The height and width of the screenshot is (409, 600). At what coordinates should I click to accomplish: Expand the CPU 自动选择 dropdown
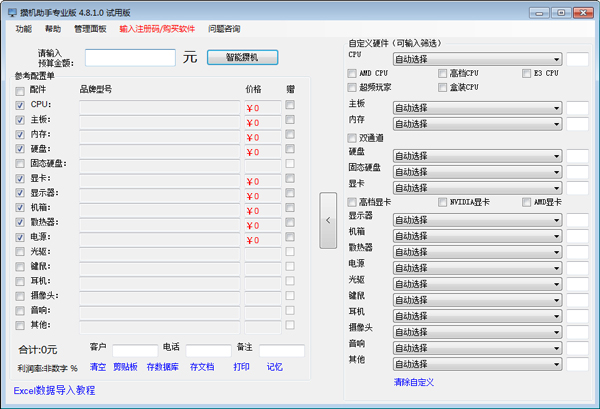coord(478,59)
